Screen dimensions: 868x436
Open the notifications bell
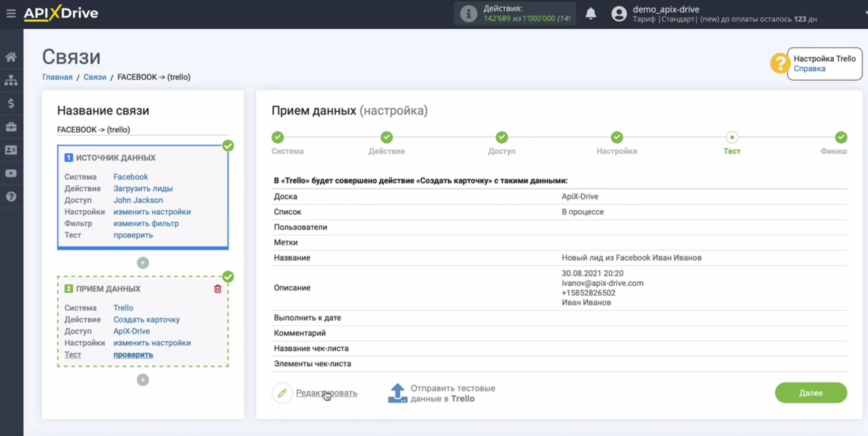591,14
